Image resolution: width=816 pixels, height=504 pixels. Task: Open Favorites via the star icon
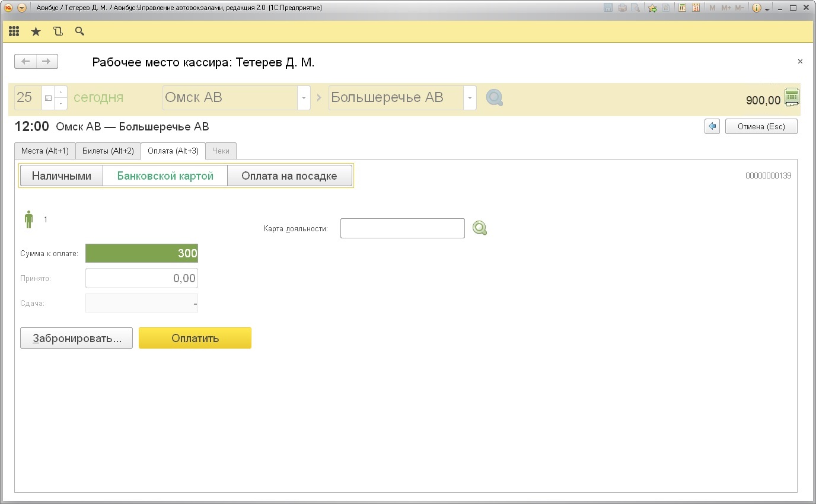(36, 31)
